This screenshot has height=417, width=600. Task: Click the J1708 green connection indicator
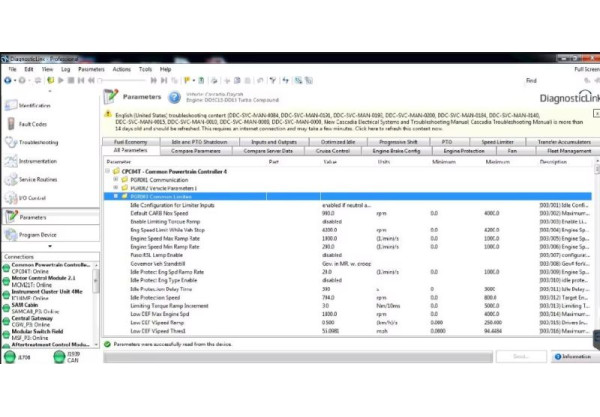tap(10, 355)
